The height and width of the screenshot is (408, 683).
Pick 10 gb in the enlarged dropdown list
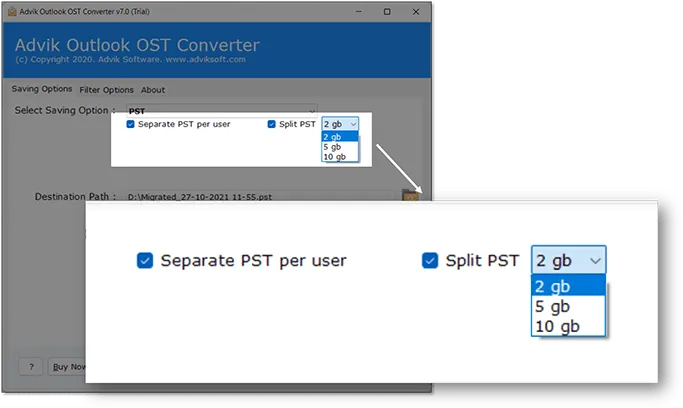point(568,326)
